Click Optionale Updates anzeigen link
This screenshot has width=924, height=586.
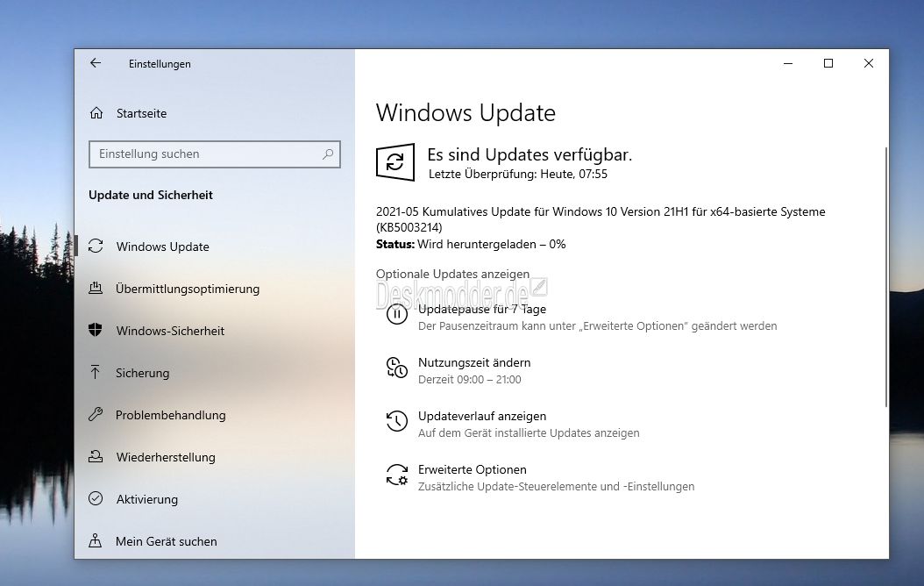(x=452, y=274)
